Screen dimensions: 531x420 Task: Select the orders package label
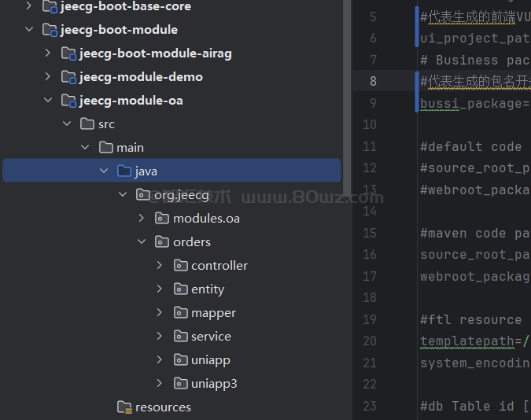[x=192, y=242]
